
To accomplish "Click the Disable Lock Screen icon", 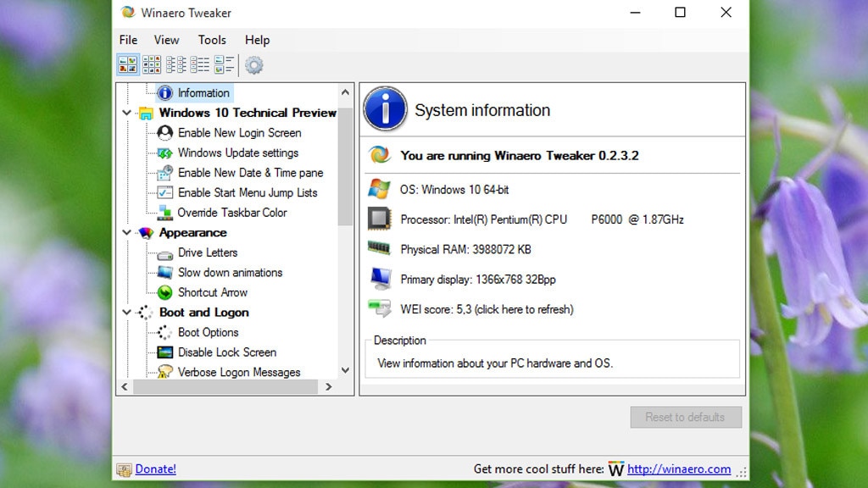I will point(165,352).
